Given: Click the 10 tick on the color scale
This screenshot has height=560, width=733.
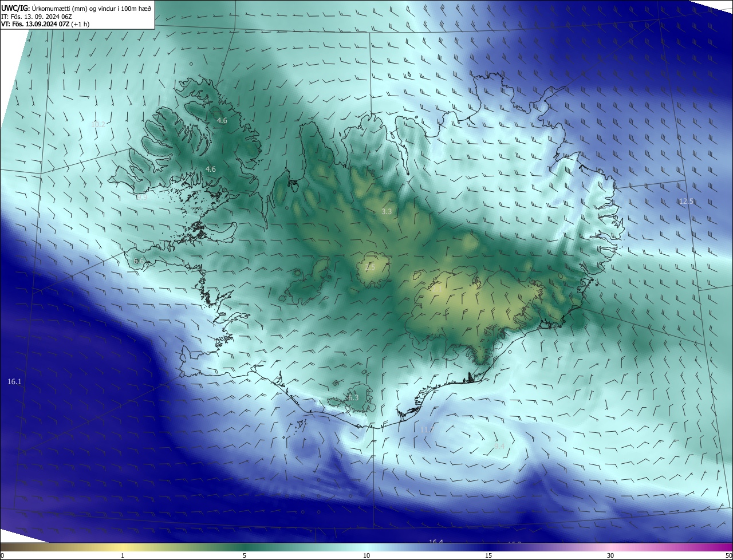Looking at the screenshot, I should [366, 555].
